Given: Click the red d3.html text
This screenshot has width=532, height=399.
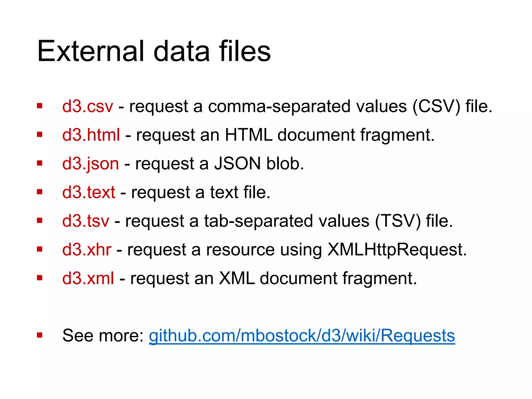Looking at the screenshot, I should pos(91,135).
